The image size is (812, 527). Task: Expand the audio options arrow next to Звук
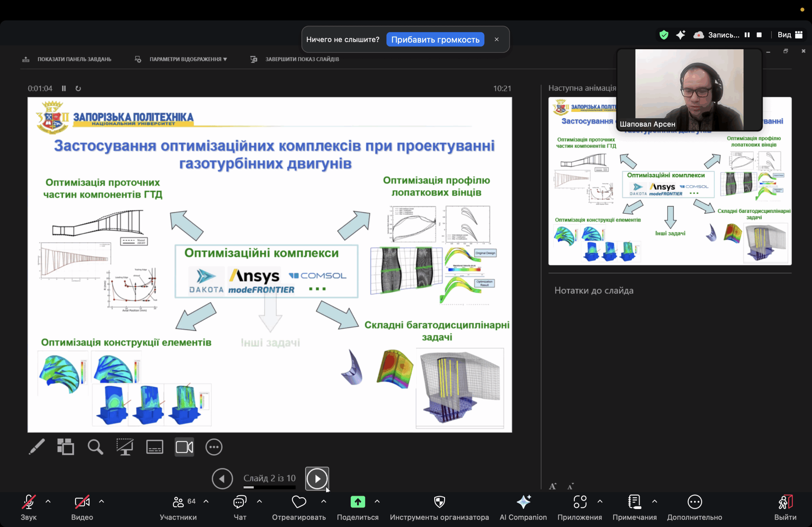tap(48, 501)
